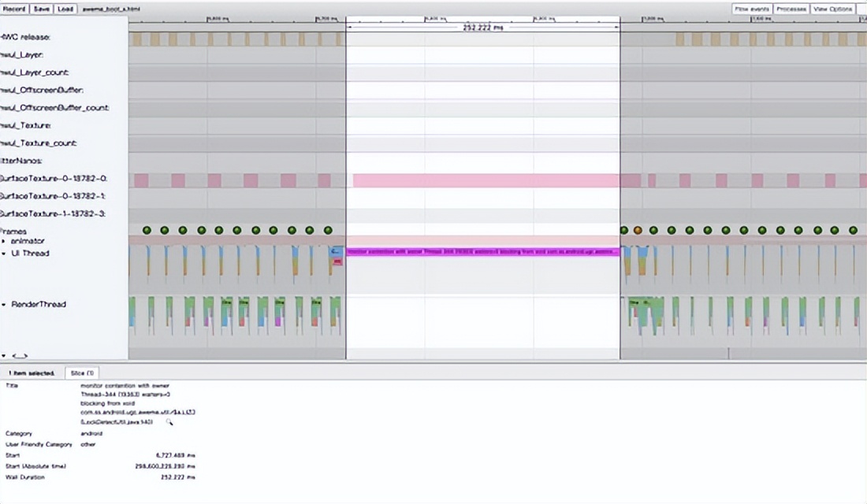Select the JitterNanos track label
This screenshot has width=867, height=504.
coord(21,161)
